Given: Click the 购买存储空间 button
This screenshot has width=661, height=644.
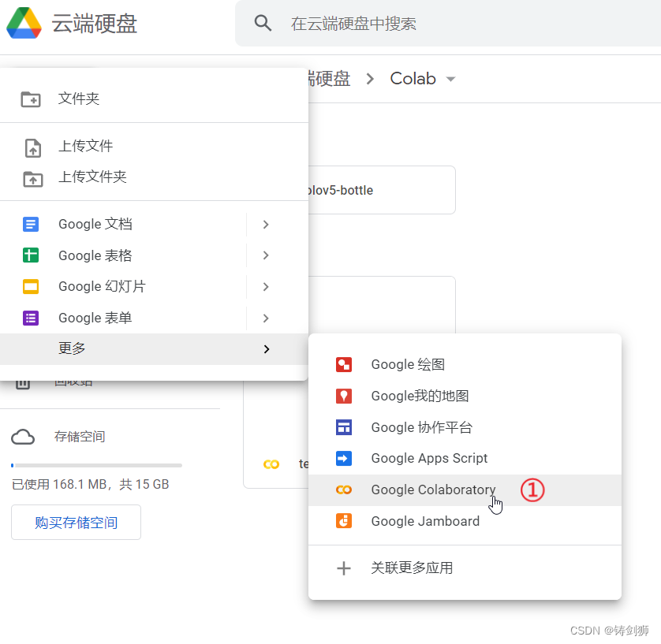Looking at the screenshot, I should coord(76,523).
